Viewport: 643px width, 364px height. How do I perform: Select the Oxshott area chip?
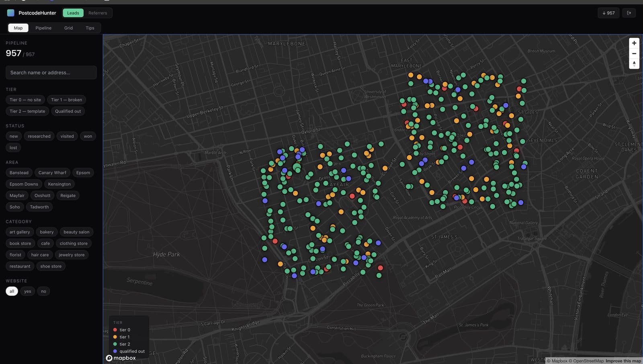click(42, 196)
